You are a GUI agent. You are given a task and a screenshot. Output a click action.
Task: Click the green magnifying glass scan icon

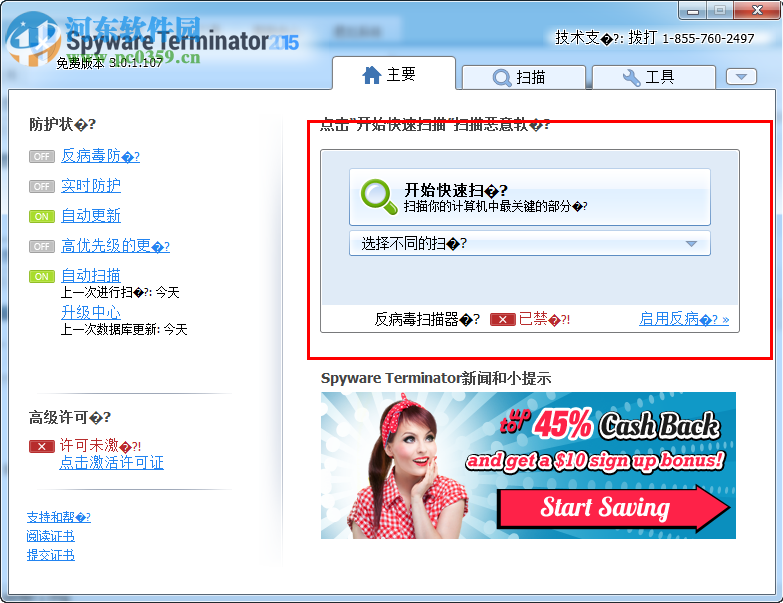point(379,197)
